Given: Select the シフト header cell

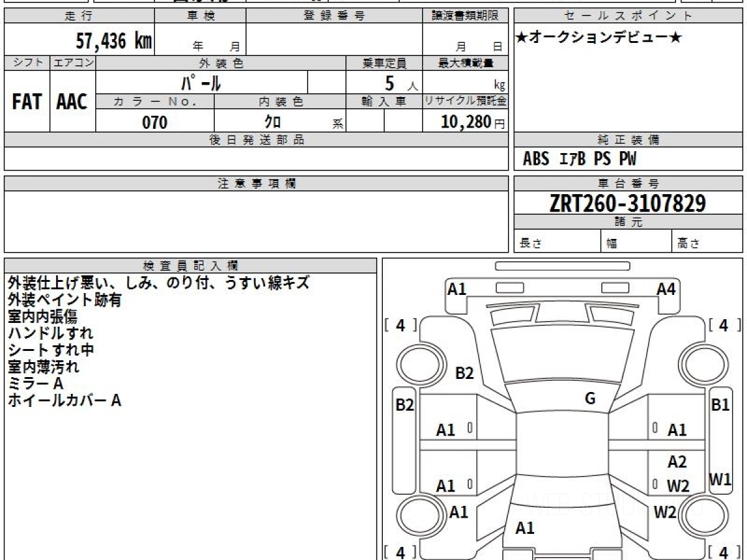Looking at the screenshot, I should (27, 63).
